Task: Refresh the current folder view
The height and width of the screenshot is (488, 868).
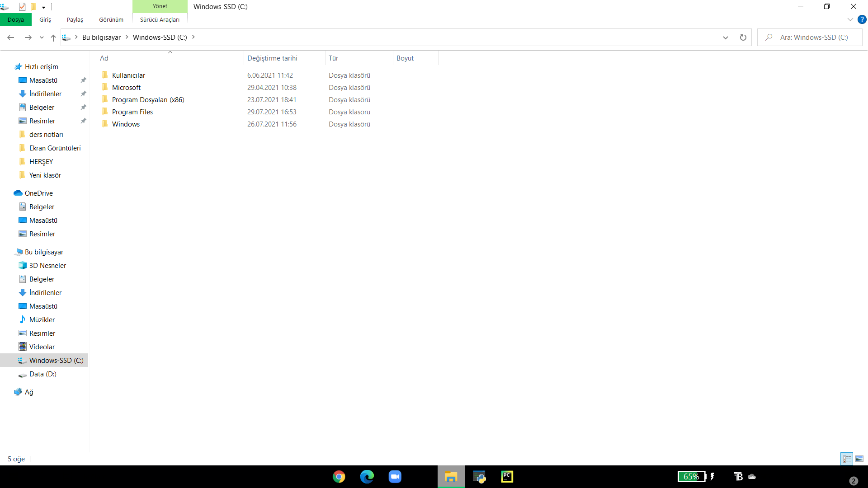Action: pyautogui.click(x=743, y=38)
